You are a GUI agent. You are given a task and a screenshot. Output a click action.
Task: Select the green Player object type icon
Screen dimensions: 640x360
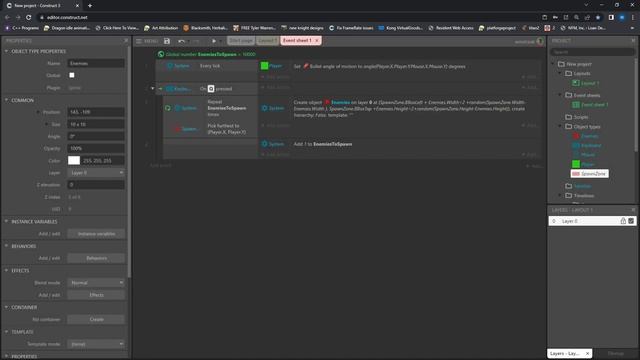point(576,164)
